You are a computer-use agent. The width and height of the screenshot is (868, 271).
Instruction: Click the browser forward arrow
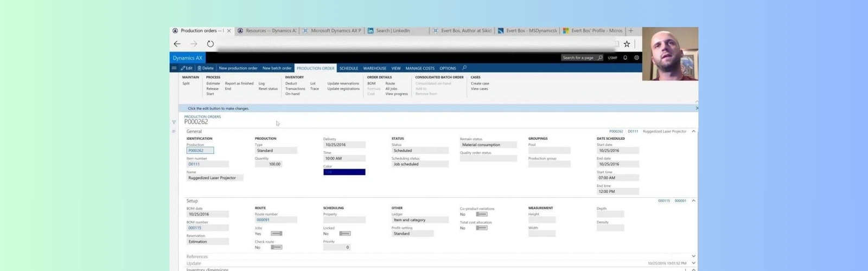pos(194,44)
